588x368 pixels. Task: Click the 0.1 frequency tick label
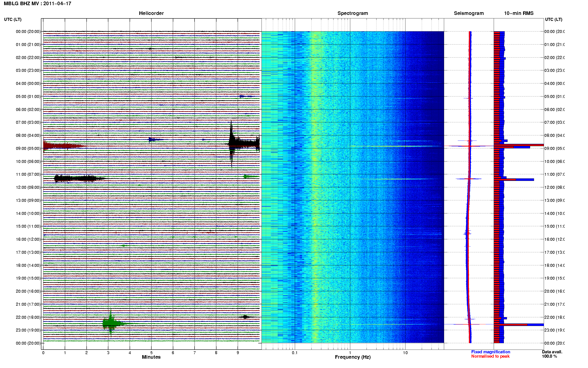coord(295,353)
